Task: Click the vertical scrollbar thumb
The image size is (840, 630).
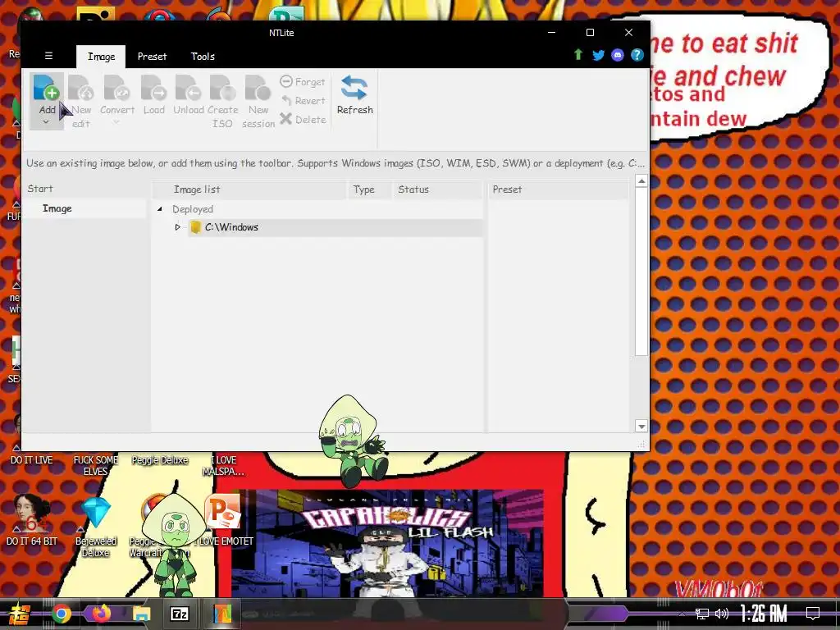Action: tap(641, 272)
